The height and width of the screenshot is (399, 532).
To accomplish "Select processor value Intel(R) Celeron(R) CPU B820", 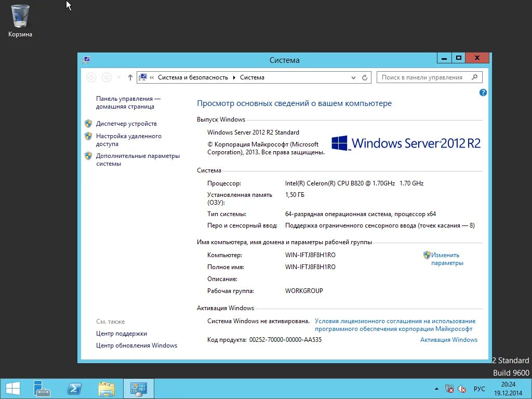I will 324,183.
